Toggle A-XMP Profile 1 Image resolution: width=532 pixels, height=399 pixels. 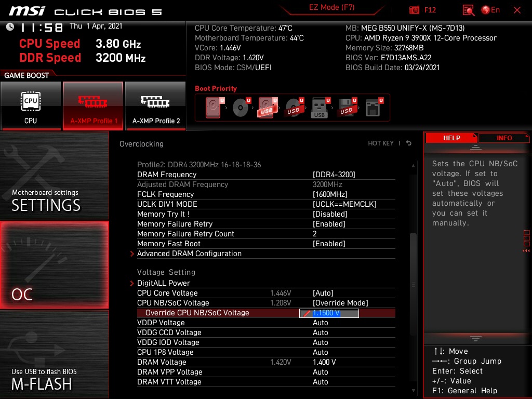pos(93,105)
